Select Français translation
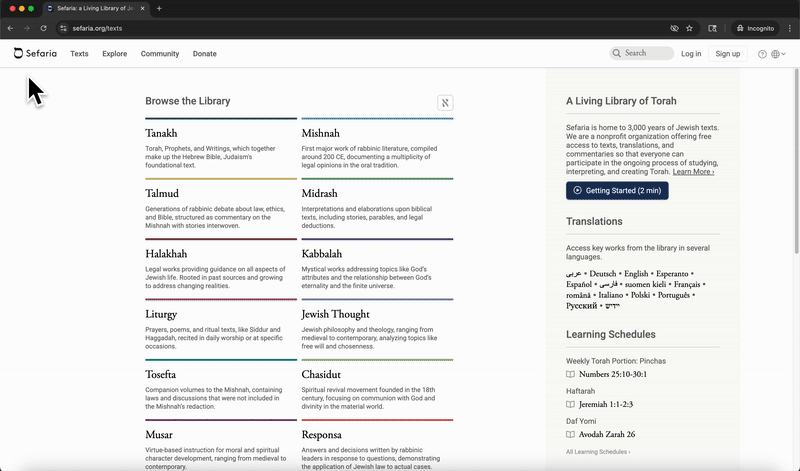This screenshot has height=471, width=800. (x=687, y=284)
